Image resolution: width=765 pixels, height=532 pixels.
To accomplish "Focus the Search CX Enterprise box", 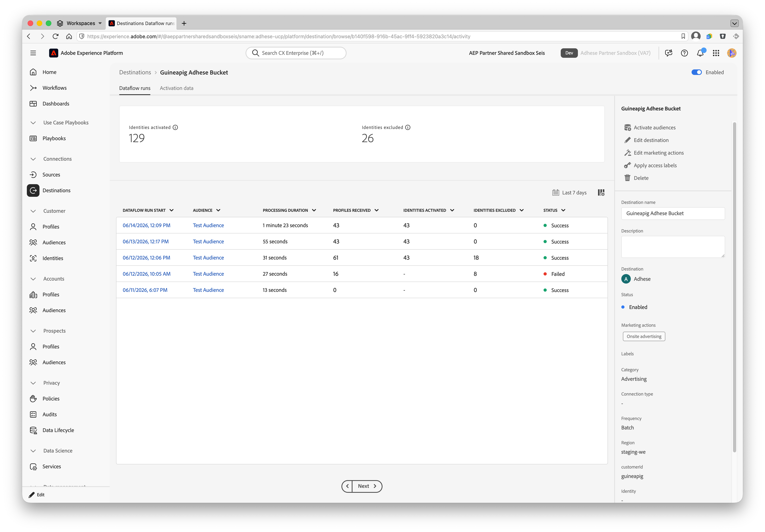I will pyautogui.click(x=296, y=53).
